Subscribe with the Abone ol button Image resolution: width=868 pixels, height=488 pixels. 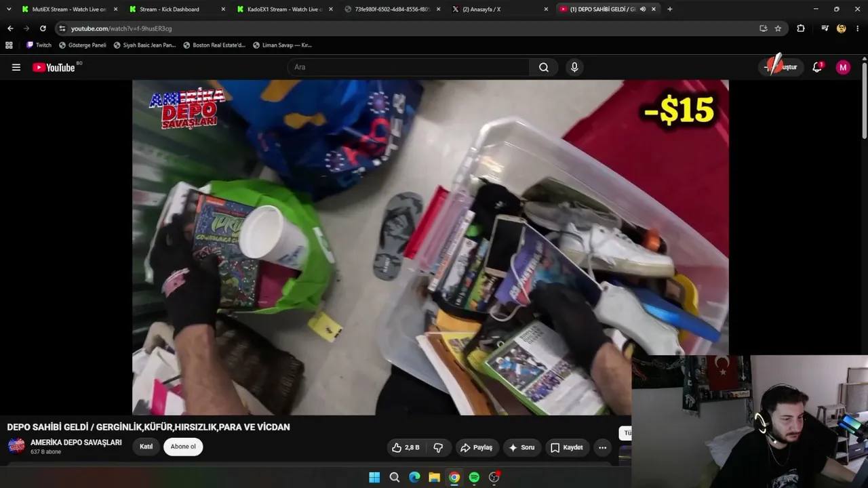183,447
